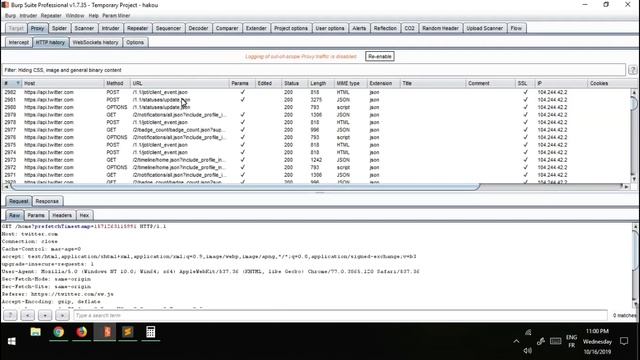The width and height of the screenshot is (640, 360).
Task: Open the request Hex view tab
Action: (84, 215)
